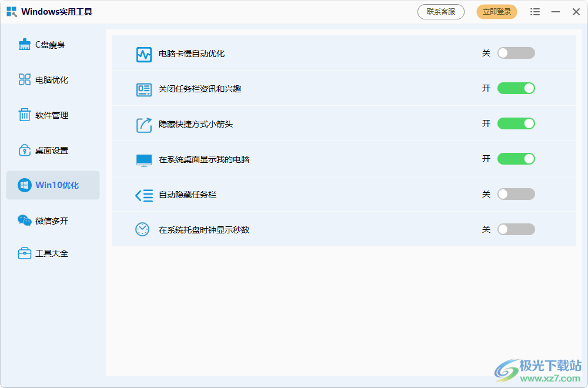Screen dimensions: 588x388
Task: Click the arrow icon beside 隐藏快捷方式小箭头
Action: (x=143, y=123)
